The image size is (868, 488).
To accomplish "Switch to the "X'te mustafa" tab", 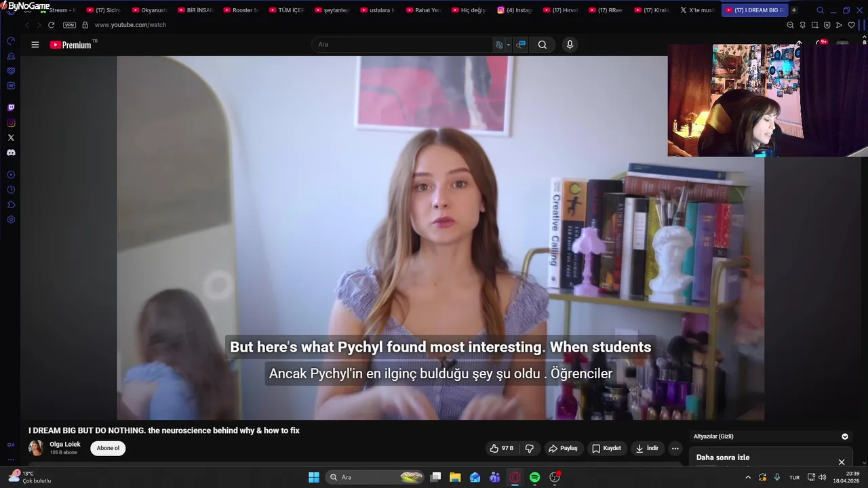I will [x=697, y=10].
